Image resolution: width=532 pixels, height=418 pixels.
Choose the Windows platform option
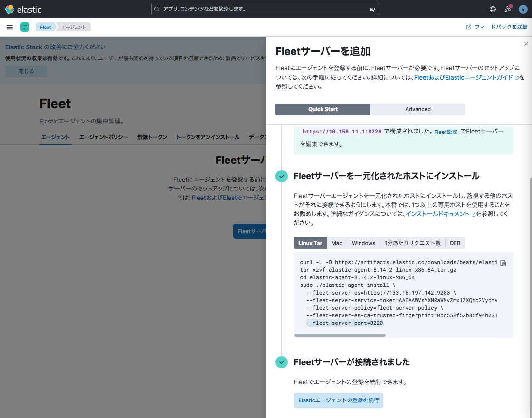[x=363, y=243]
